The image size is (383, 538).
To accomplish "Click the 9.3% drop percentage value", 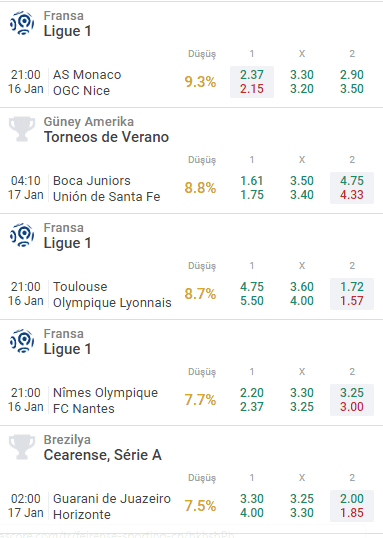I will pyautogui.click(x=200, y=82).
